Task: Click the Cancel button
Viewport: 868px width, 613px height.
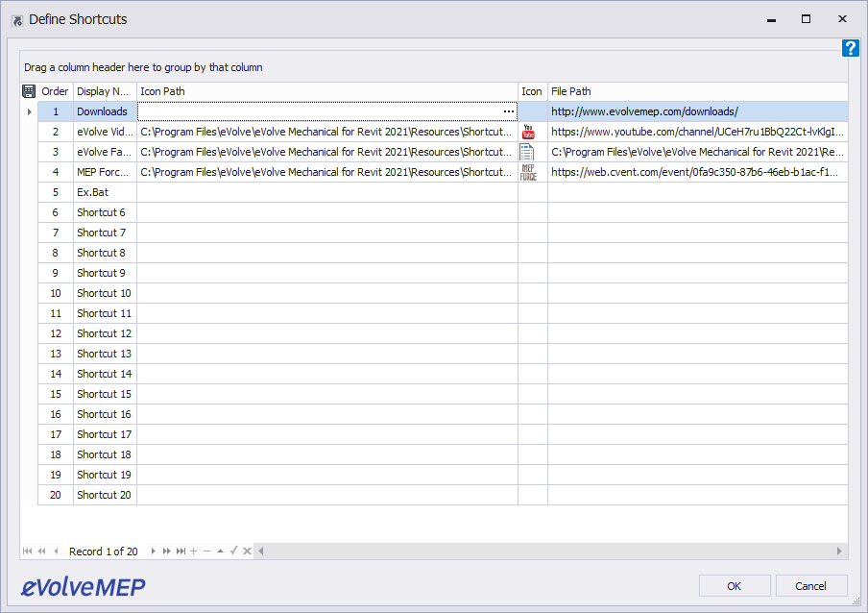Action: [x=811, y=586]
